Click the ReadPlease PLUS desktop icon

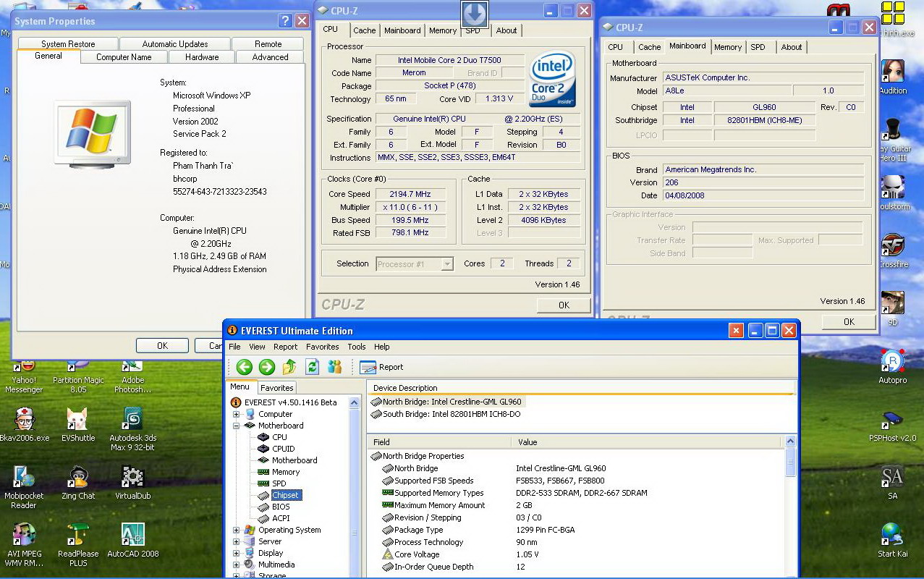pyautogui.click(x=78, y=546)
